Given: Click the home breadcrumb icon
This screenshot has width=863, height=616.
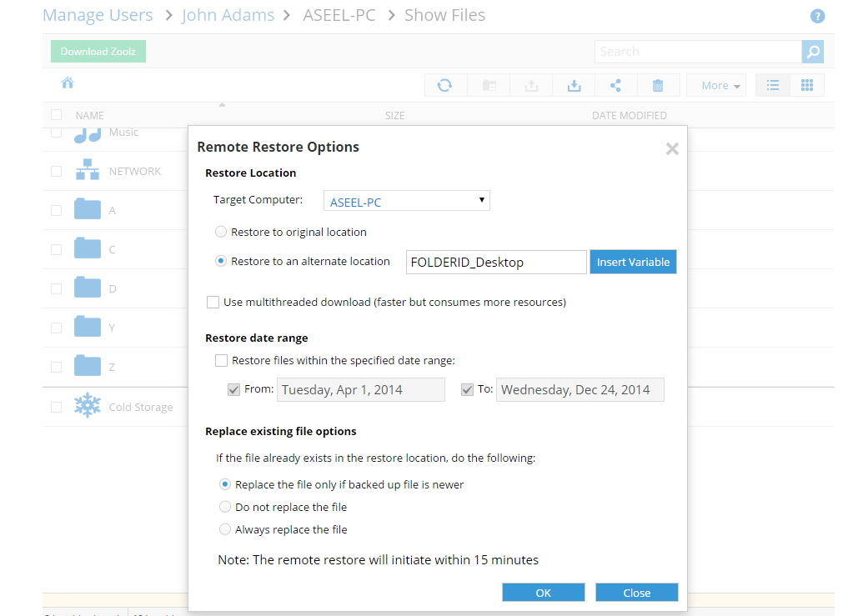Looking at the screenshot, I should coord(68,83).
